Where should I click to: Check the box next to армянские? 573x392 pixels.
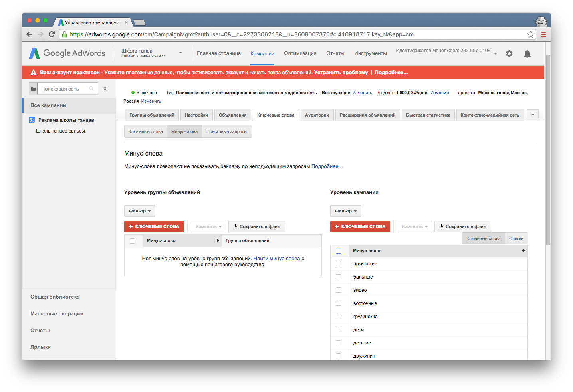(339, 264)
